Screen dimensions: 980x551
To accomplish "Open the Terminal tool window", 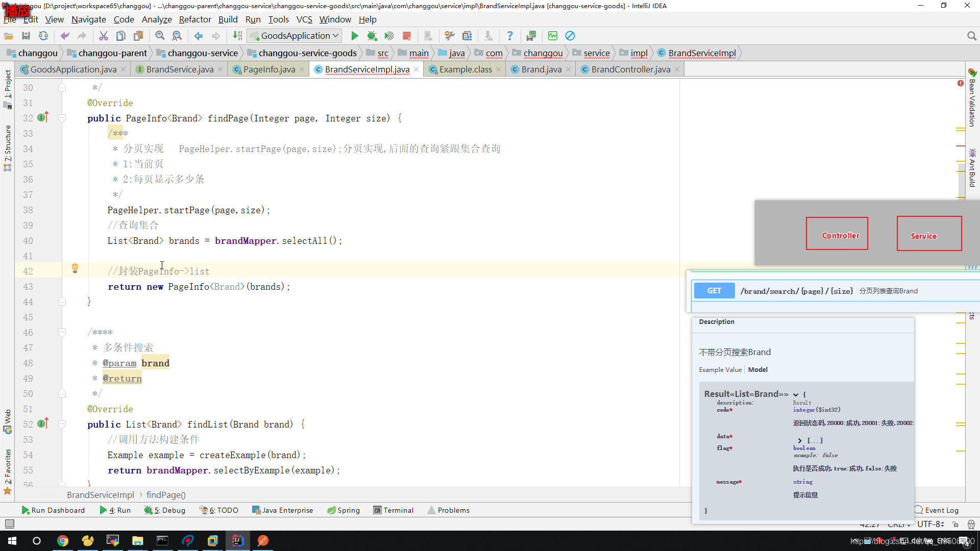I will click(x=394, y=510).
